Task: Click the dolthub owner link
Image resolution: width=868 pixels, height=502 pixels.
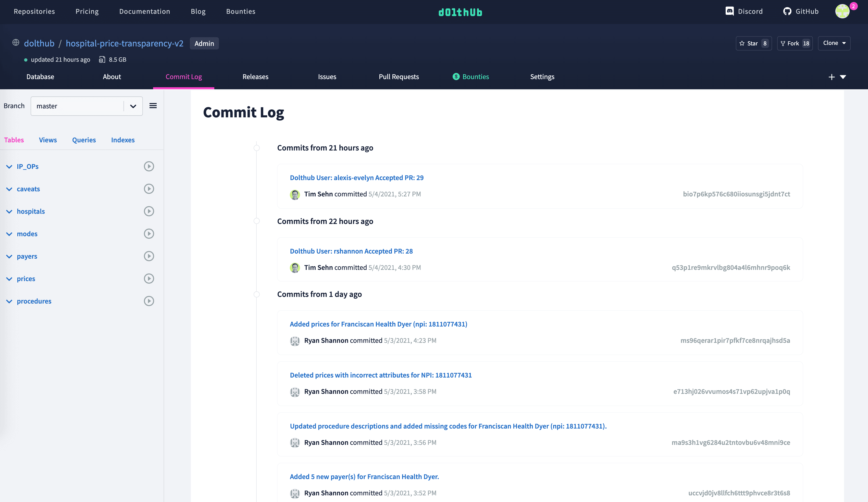Action: click(39, 43)
